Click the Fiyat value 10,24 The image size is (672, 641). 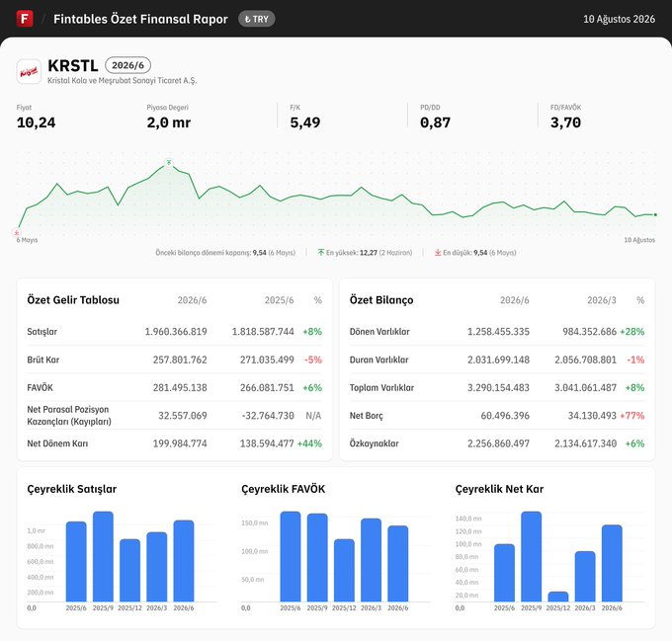[x=36, y=122]
